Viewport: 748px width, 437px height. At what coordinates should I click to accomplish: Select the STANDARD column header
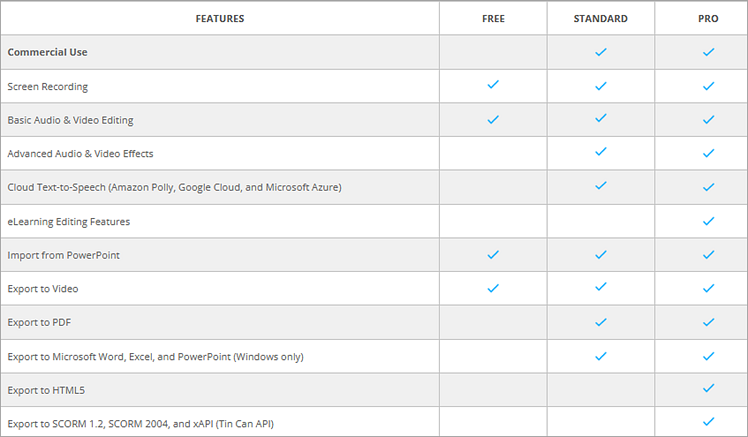pos(601,18)
